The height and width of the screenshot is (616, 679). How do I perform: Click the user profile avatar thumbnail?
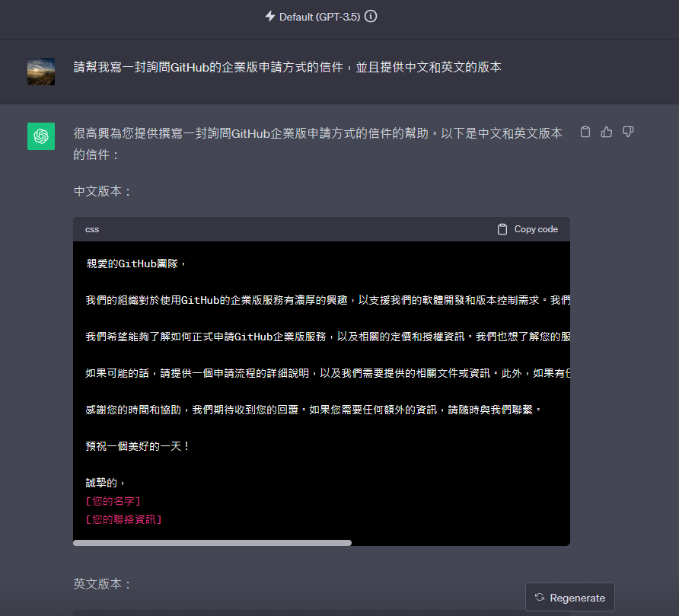click(x=41, y=72)
